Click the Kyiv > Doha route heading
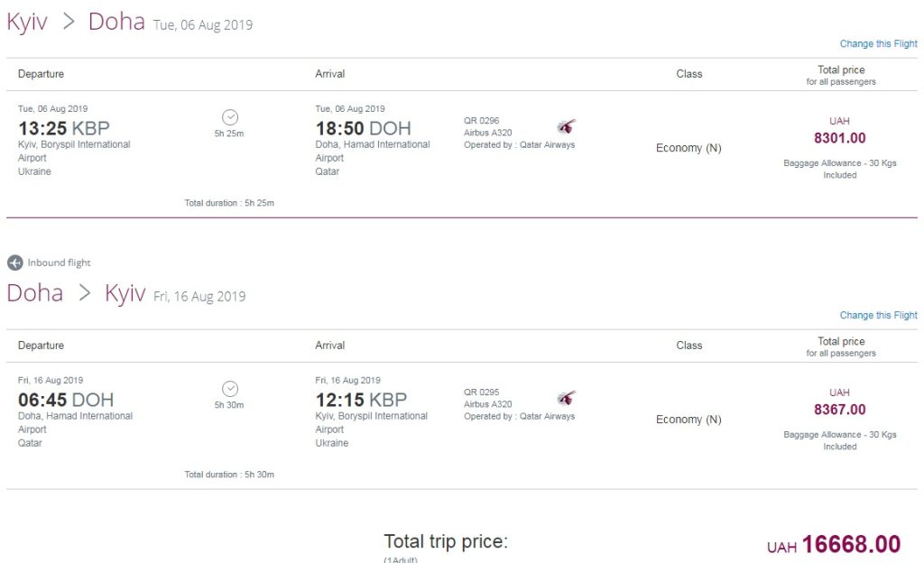 click(76, 23)
